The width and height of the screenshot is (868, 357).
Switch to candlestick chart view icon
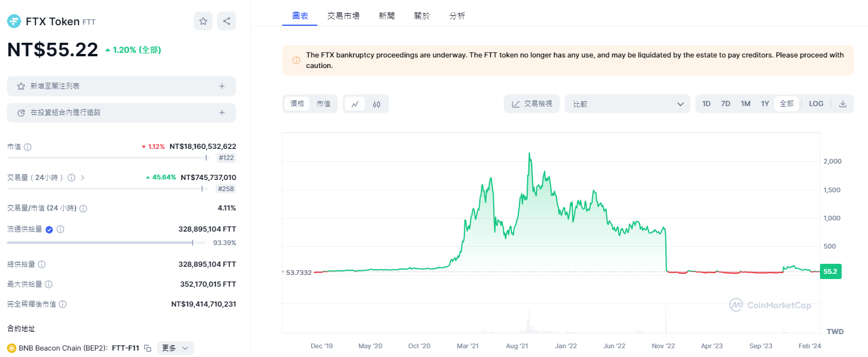point(377,104)
